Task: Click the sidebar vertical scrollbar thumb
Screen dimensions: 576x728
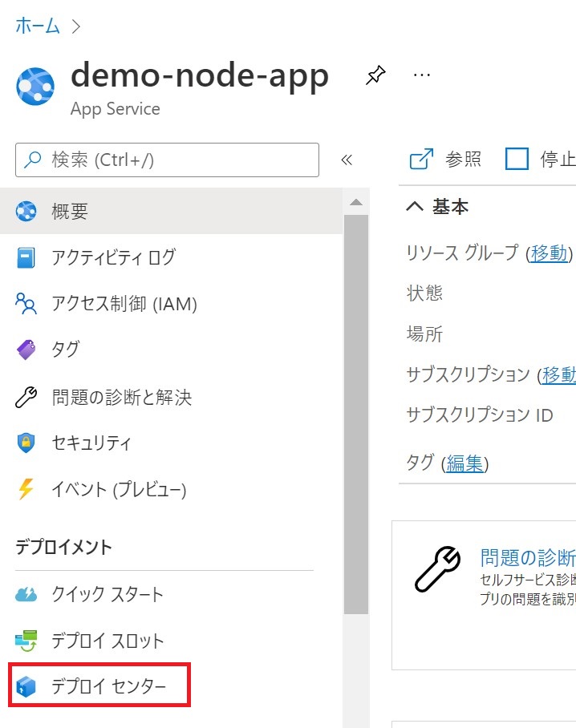Action: [x=356, y=415]
